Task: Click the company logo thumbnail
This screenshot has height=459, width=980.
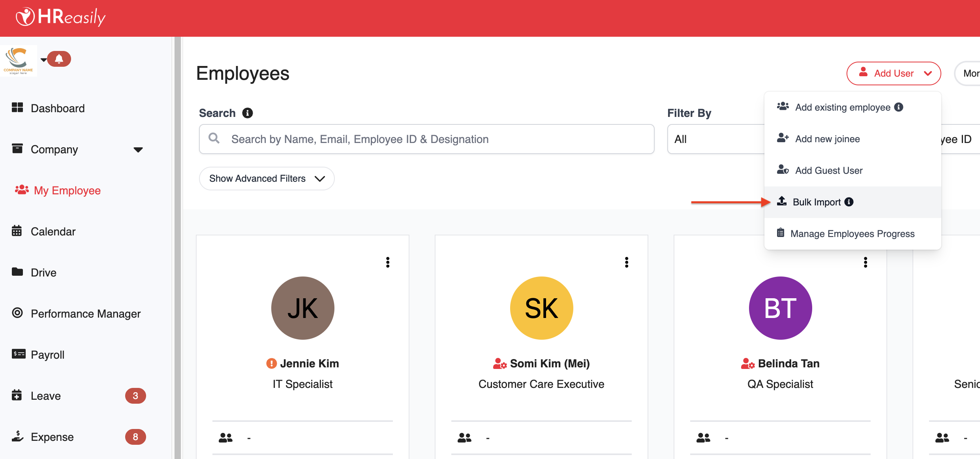Action: point(18,60)
